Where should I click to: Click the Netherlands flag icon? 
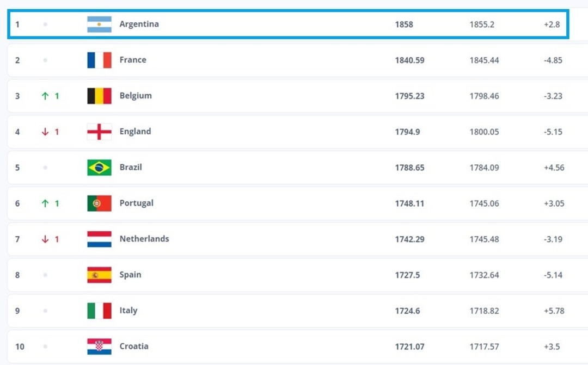pyautogui.click(x=99, y=239)
